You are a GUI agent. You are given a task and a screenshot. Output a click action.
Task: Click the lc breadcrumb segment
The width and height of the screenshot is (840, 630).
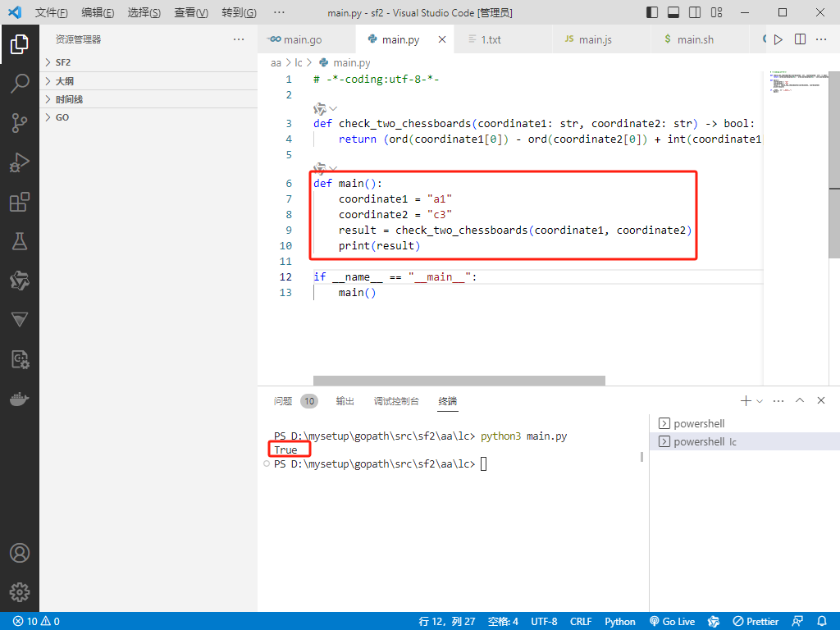pos(299,62)
